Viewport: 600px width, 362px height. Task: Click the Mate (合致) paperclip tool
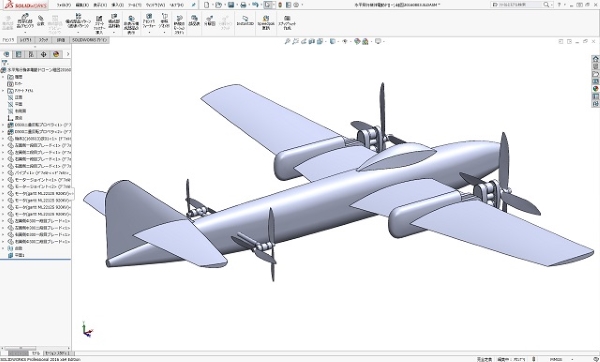(x=41, y=20)
